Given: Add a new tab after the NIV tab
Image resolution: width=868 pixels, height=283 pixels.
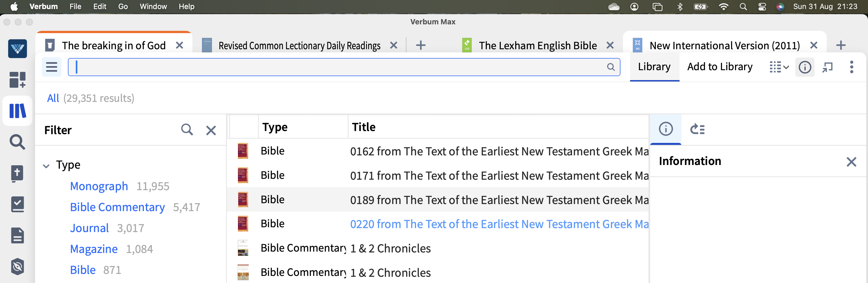Looking at the screenshot, I should (x=841, y=46).
